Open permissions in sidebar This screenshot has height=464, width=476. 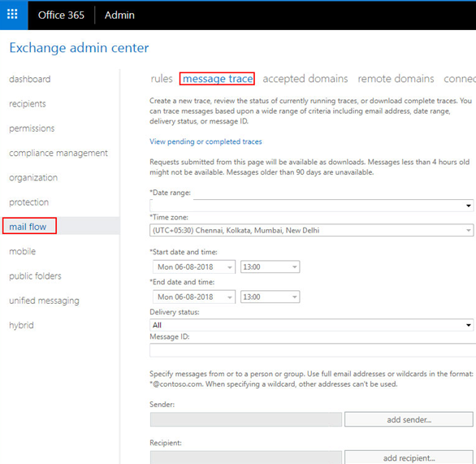pyautogui.click(x=32, y=128)
